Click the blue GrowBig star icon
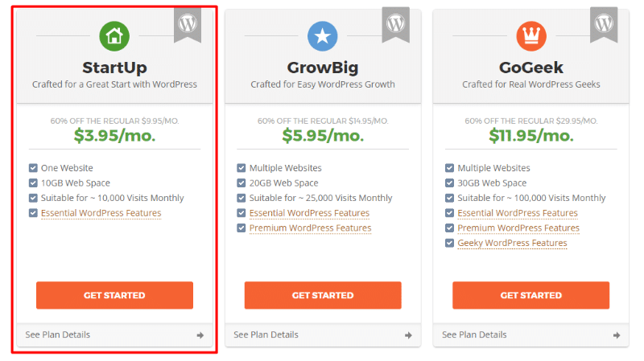The width and height of the screenshot is (644, 361). pos(323,36)
